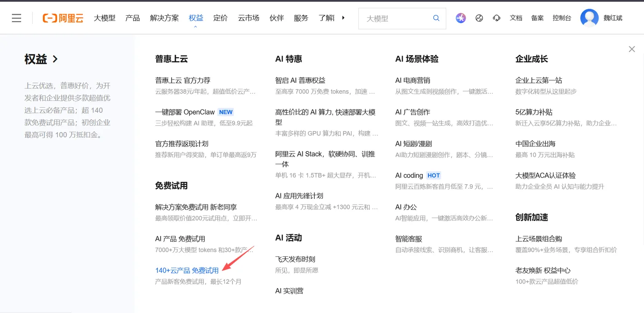Viewport: 644px width, 313px height.
Task: Open 上云场景组合购 link
Action: pos(539,239)
